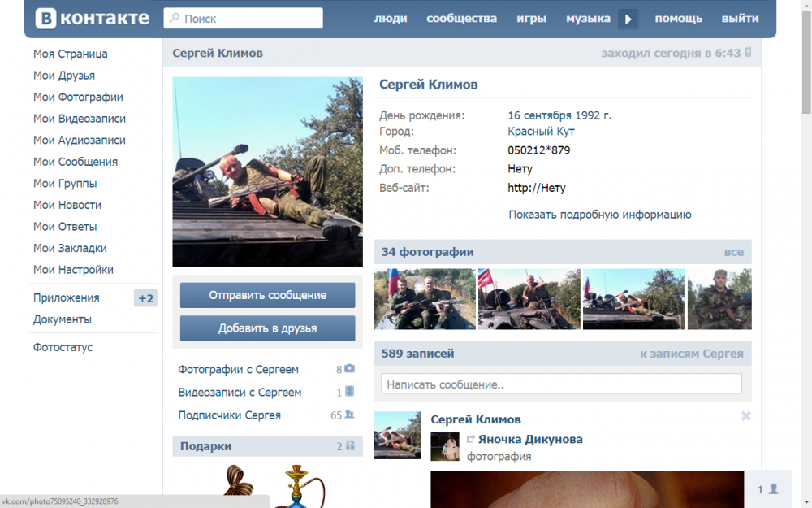Open музыка in the top navigation
The image size is (812, 508).
point(588,19)
